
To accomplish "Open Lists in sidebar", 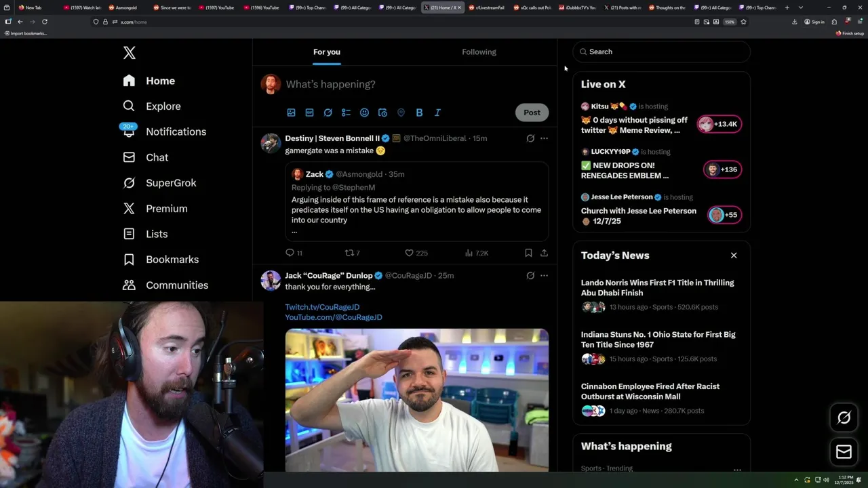I will click(145, 234).
